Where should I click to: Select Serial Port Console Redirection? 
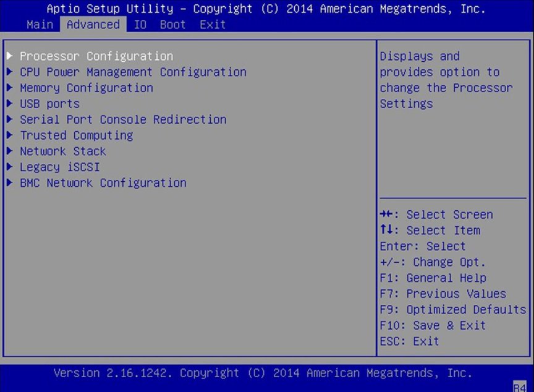click(123, 119)
